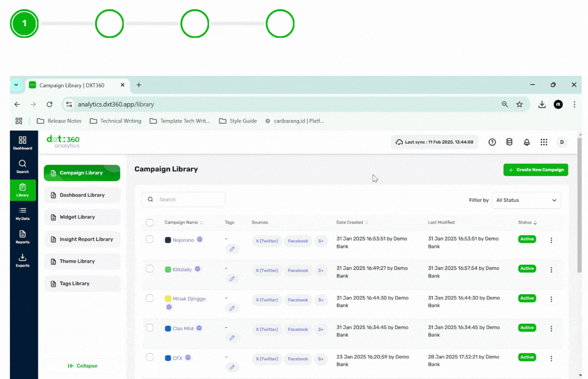588x379 pixels.
Task: Click the globe icon next to Klikdaily
Action: click(x=197, y=269)
